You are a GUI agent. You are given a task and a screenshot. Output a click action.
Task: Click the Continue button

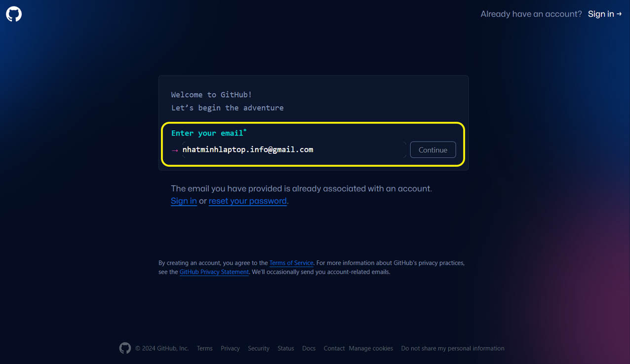(433, 150)
